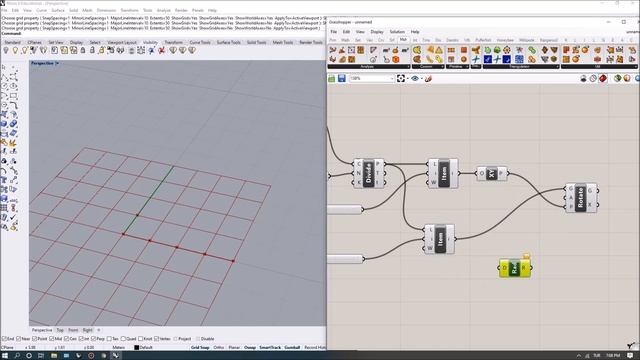
Task: Select the yellow Rad component node
Action: click(x=515, y=268)
